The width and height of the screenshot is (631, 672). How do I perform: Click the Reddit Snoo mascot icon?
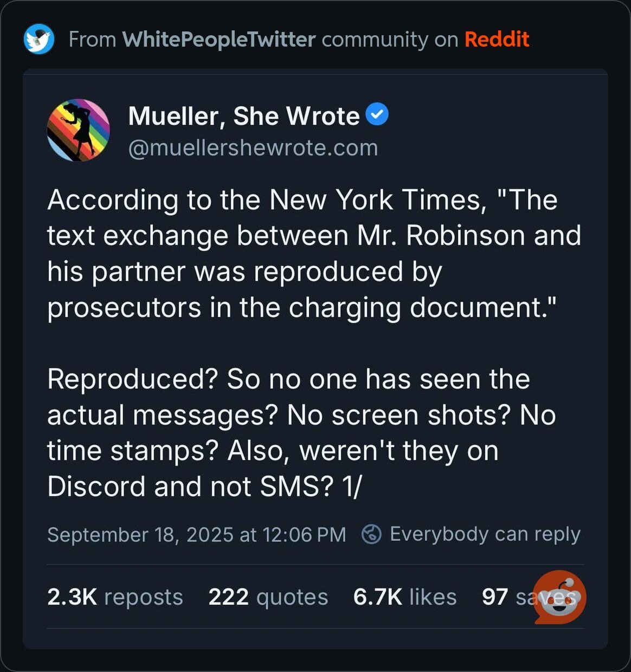click(x=559, y=597)
